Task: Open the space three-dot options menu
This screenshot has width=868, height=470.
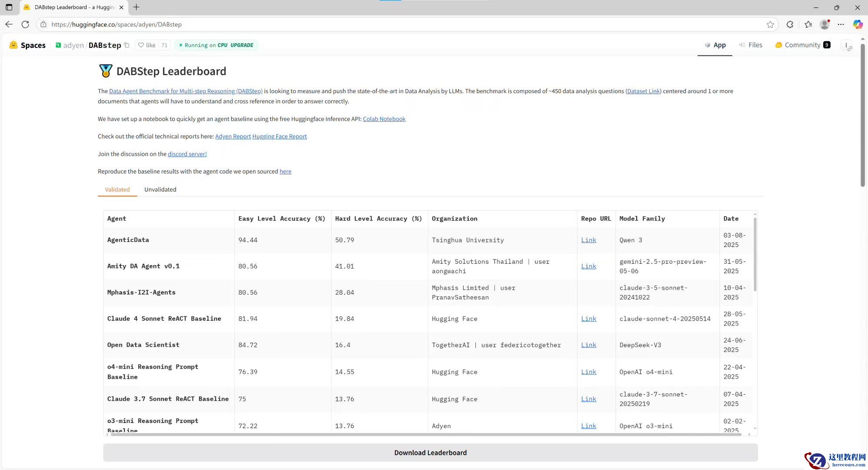Action: [x=846, y=45]
